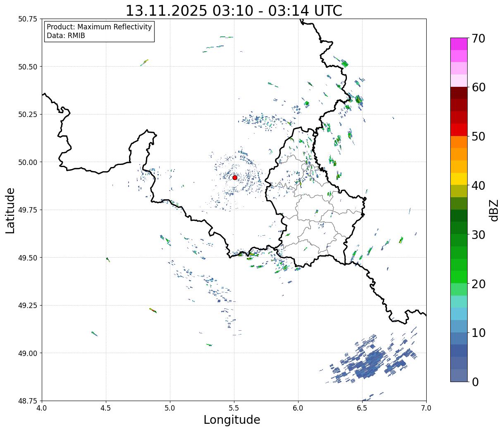Click the light blue swatch between 10 and 20 dBZ

(459, 314)
